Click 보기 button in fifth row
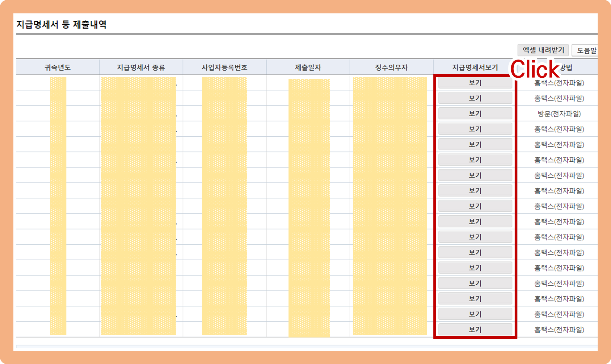This screenshot has height=364, width=611. pos(475,144)
